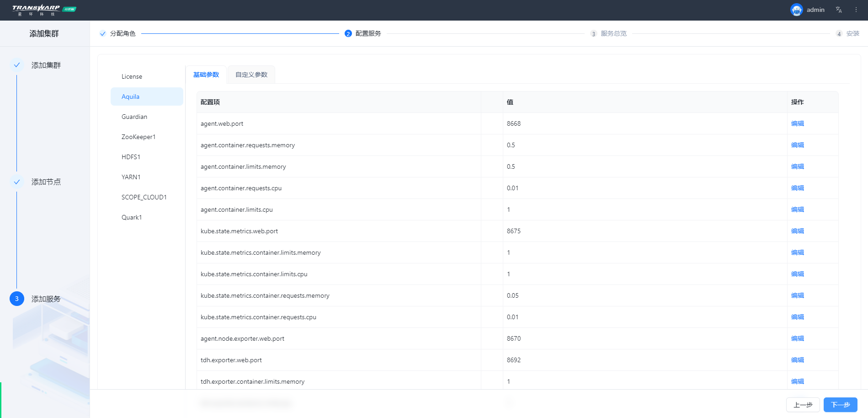Click the step 4 安装 circle
This screenshot has height=418, width=868.
(839, 33)
